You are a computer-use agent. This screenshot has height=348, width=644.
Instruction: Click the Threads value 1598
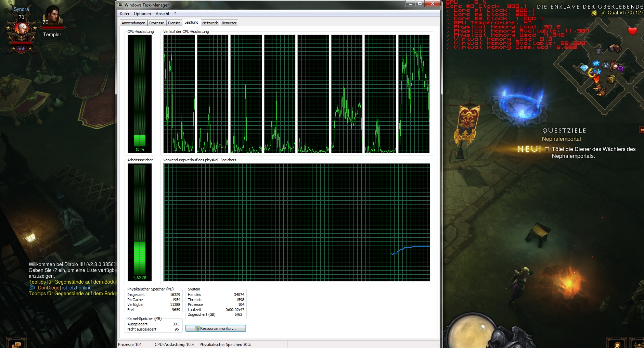(240, 300)
